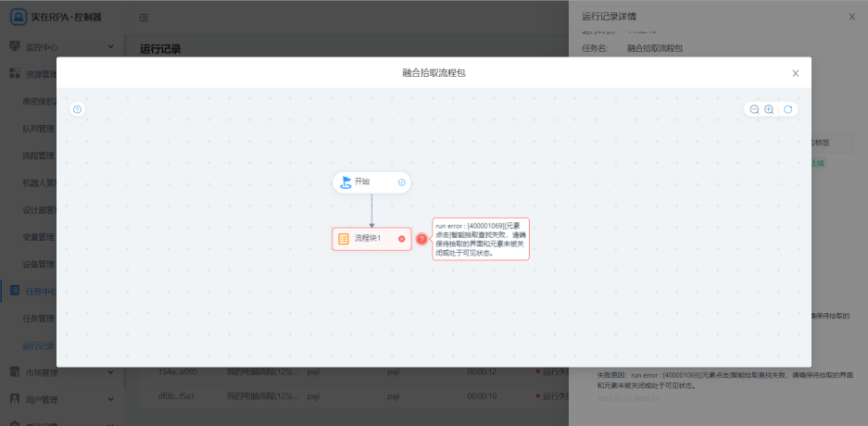868x426 pixels.
Task: Click the red error question mark badge
Action: (421, 239)
